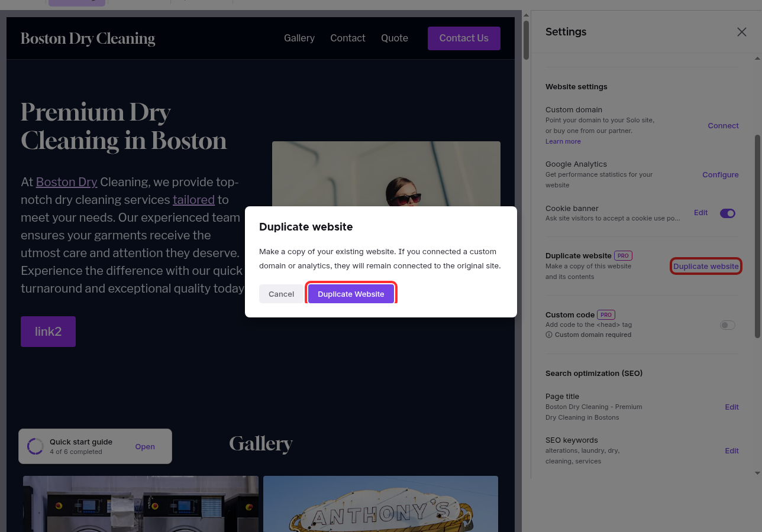Click Connect for Custom domain

723,126
